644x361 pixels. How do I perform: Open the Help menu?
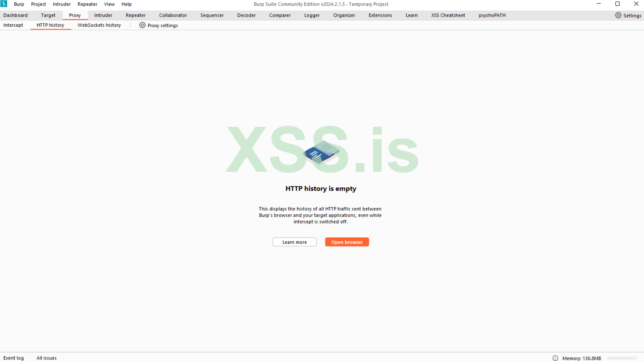coord(127,4)
